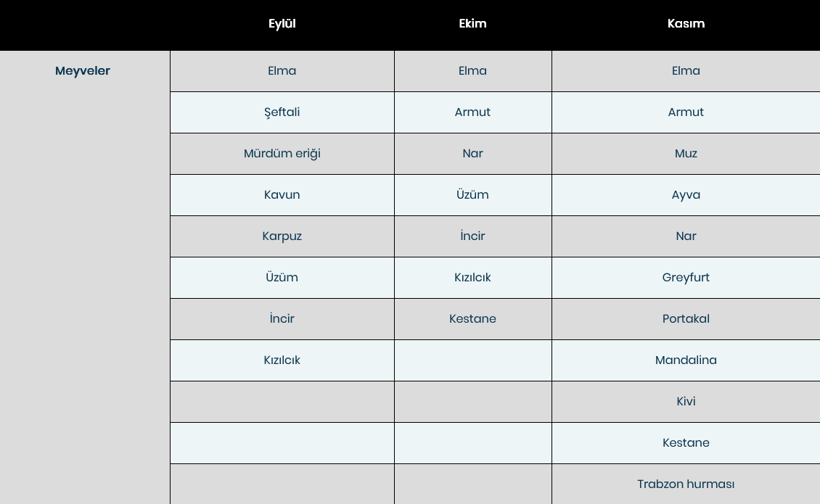Click the Şeftali cell under Eylül
The height and width of the screenshot is (504, 820).
tap(282, 112)
